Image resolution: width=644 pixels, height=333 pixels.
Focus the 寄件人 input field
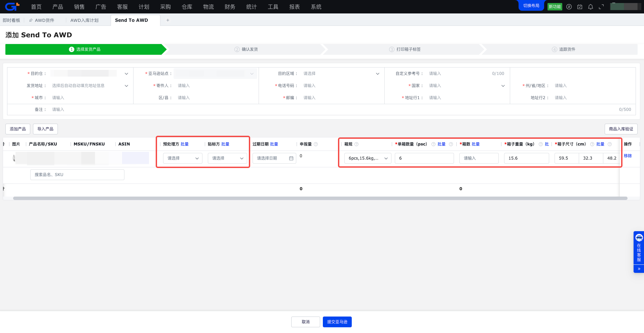coord(216,86)
